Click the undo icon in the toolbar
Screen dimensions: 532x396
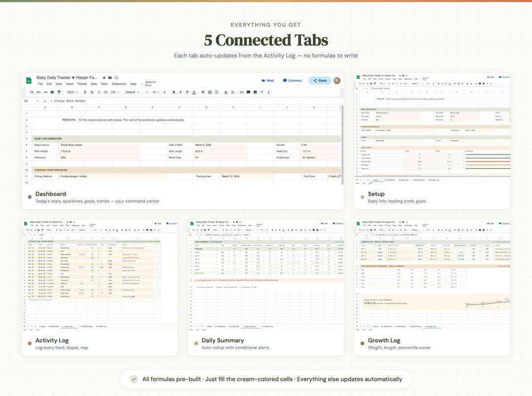(38, 92)
